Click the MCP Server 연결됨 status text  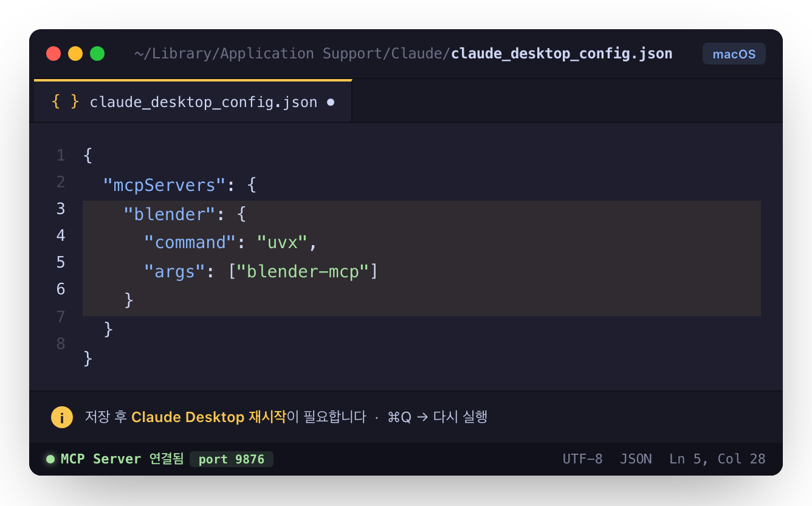(x=122, y=459)
